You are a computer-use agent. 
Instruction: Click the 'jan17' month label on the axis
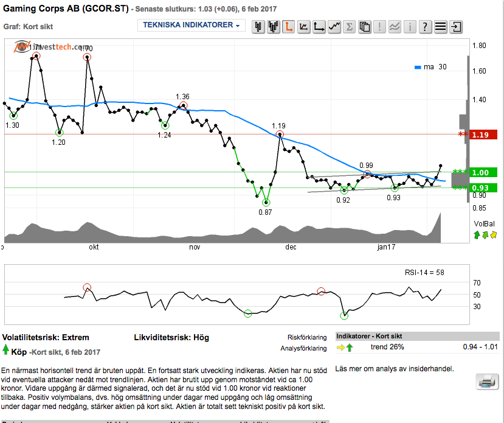[386, 247]
